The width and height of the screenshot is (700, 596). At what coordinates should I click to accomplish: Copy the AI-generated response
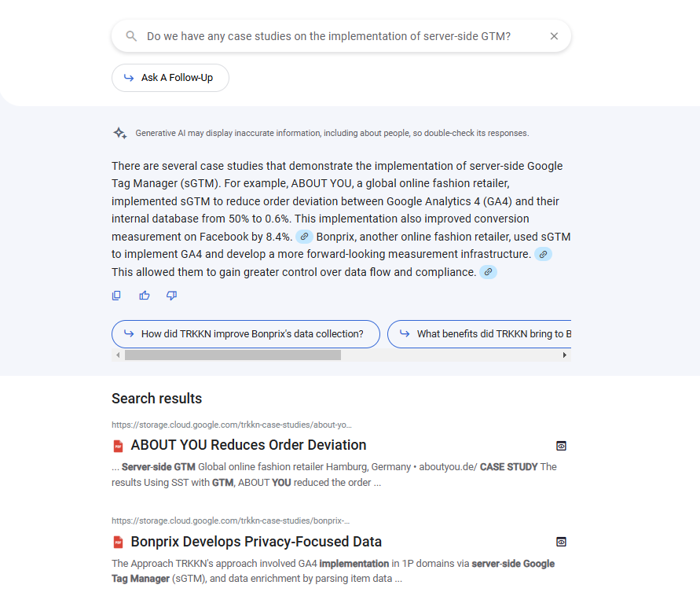116,295
